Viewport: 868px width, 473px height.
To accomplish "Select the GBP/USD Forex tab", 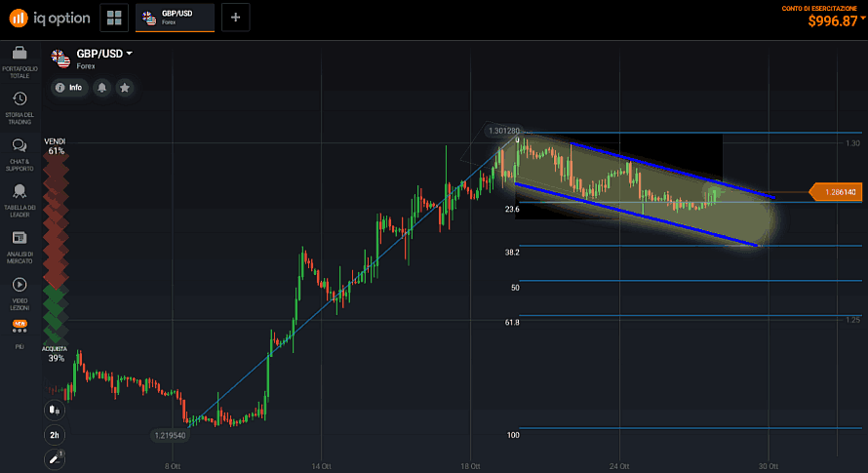I will pyautogui.click(x=175, y=18).
